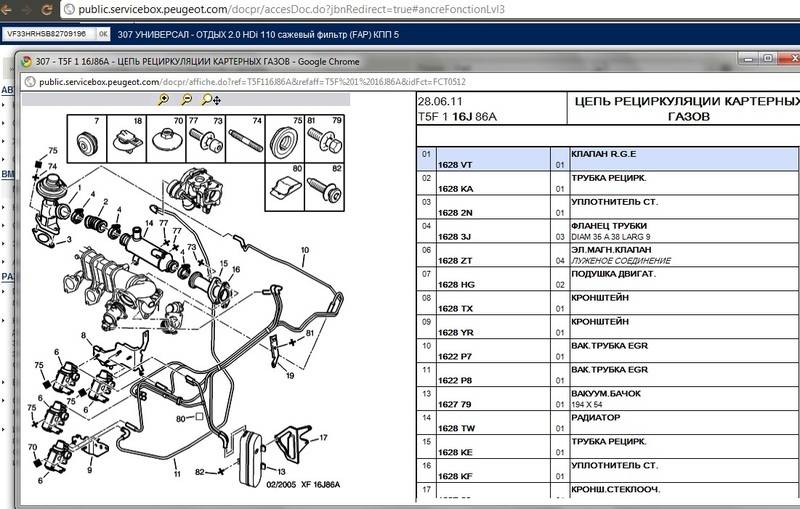
Task: Click the site info icon in popup address bar
Action: [27, 80]
